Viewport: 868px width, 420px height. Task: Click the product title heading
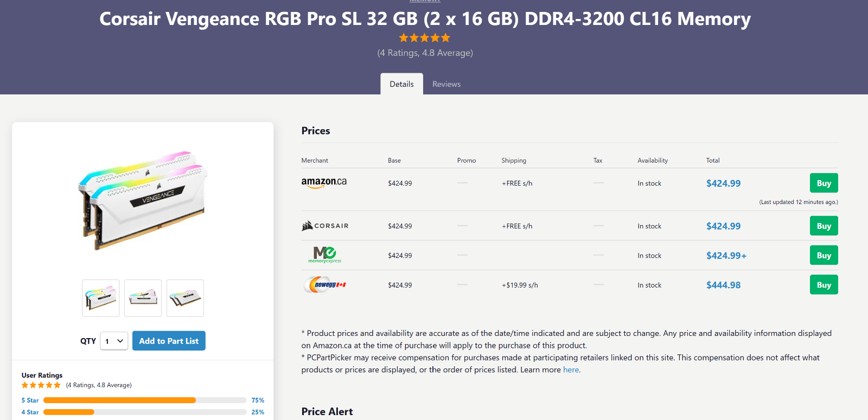click(425, 18)
